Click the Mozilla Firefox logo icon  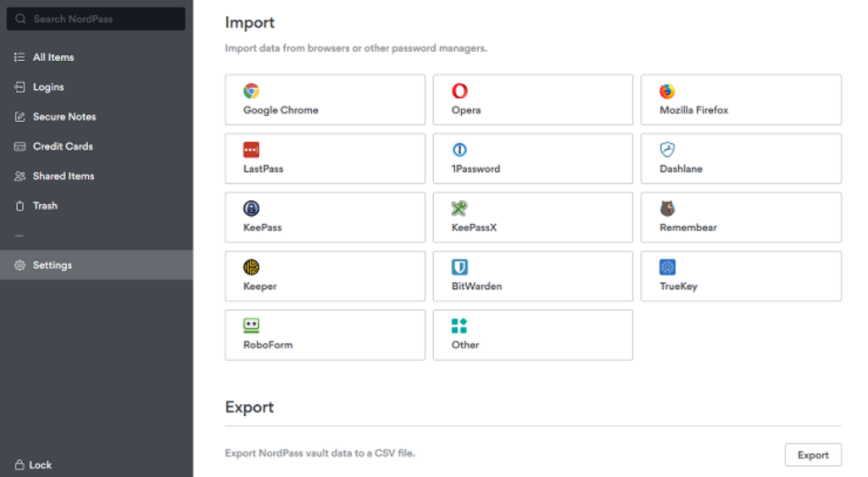(x=667, y=92)
